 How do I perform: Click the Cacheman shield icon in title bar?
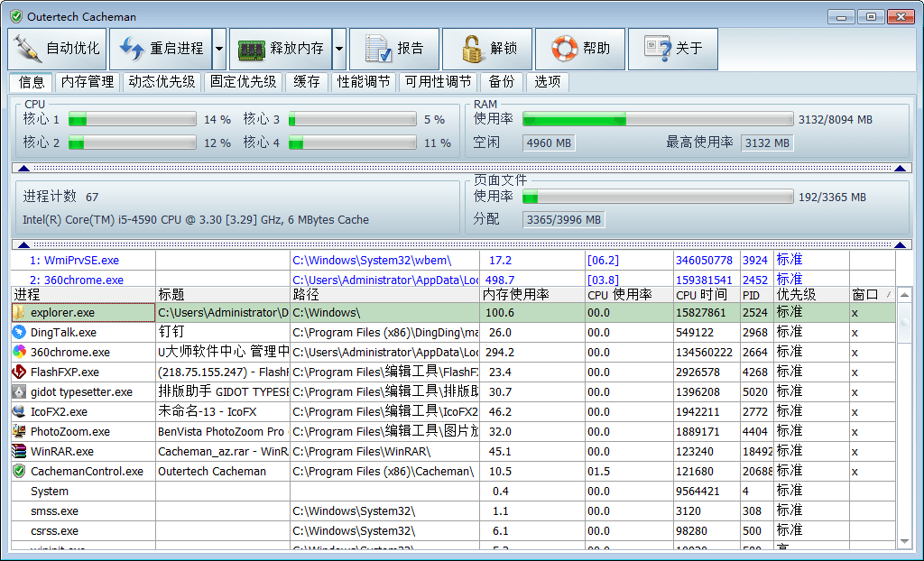pyautogui.click(x=16, y=16)
